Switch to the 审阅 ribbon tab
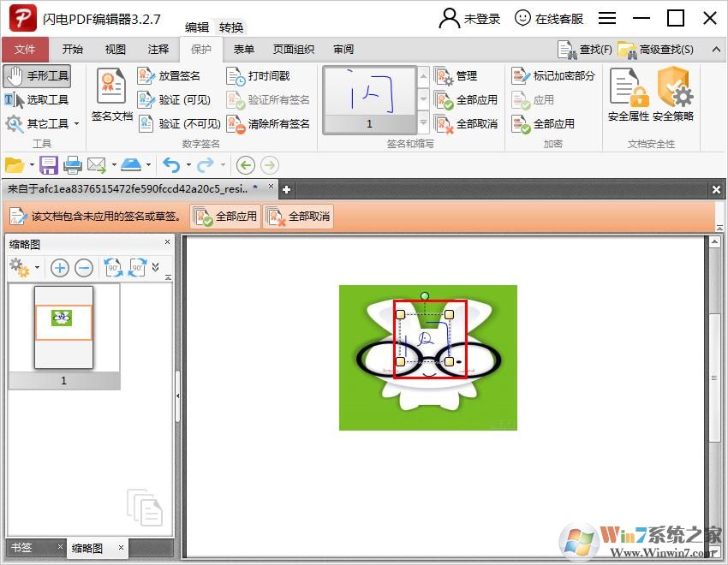Image resolution: width=728 pixels, height=565 pixels. (x=343, y=49)
